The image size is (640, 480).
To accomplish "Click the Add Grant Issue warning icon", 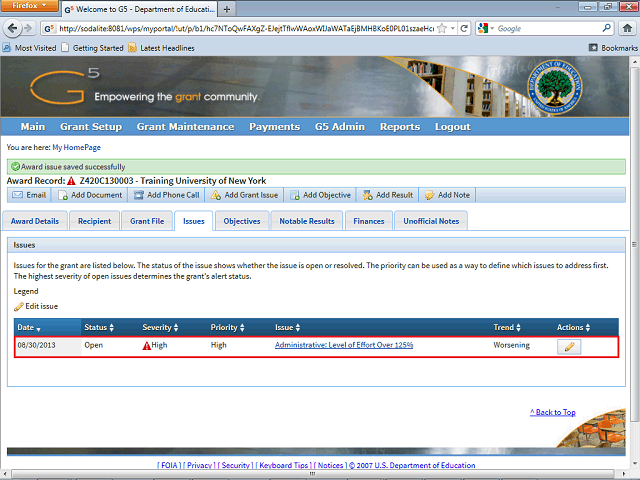I will pos(216,195).
